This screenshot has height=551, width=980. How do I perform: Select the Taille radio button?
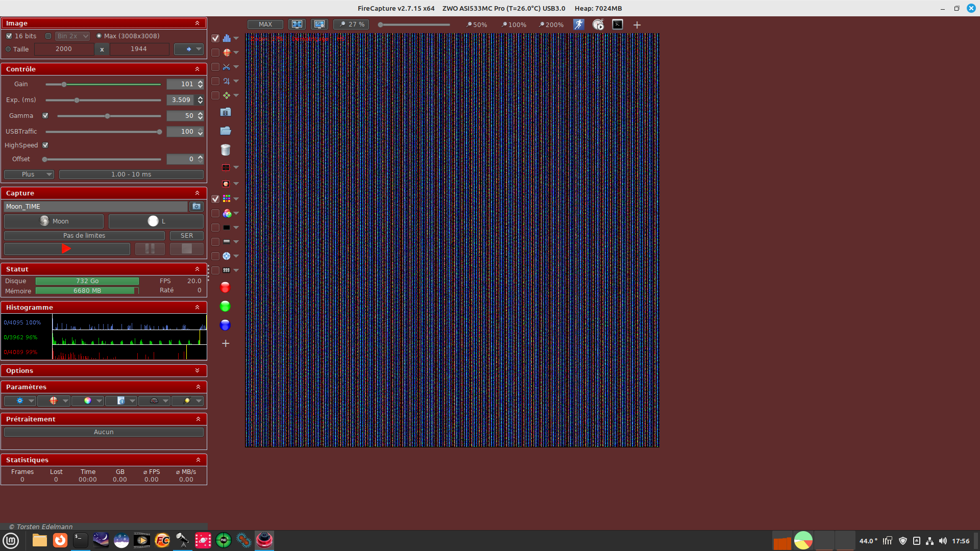point(8,49)
